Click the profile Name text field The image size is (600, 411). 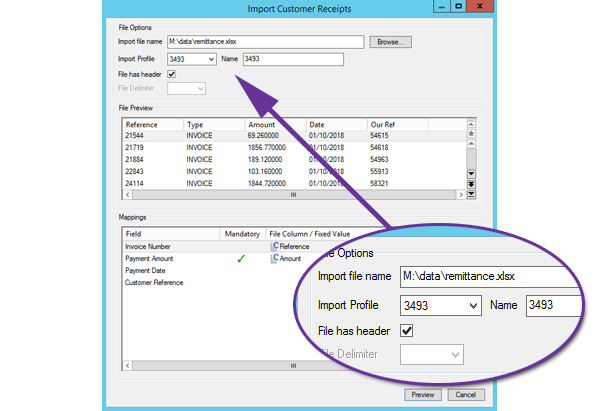[x=293, y=59]
